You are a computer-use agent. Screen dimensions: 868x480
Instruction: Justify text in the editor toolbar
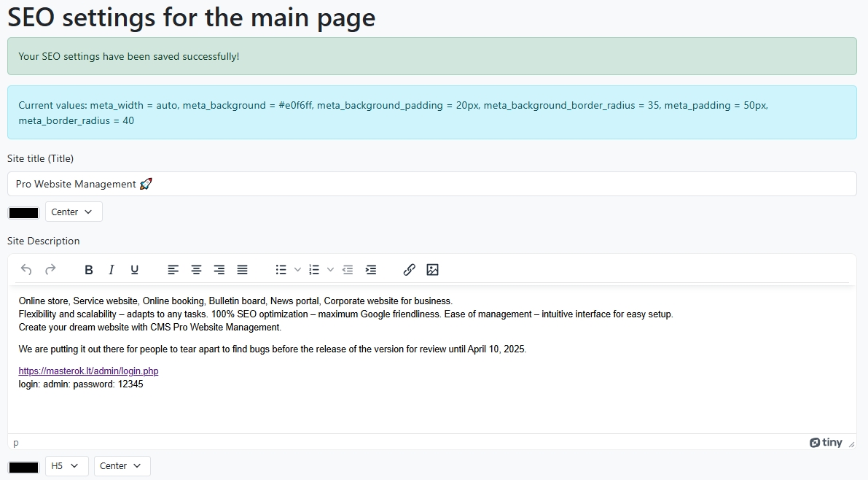tap(243, 270)
